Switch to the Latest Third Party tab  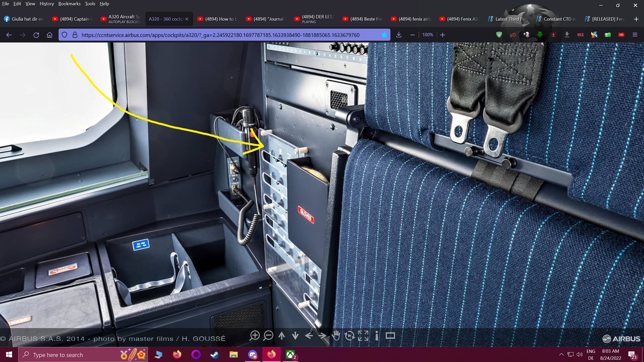[507, 19]
